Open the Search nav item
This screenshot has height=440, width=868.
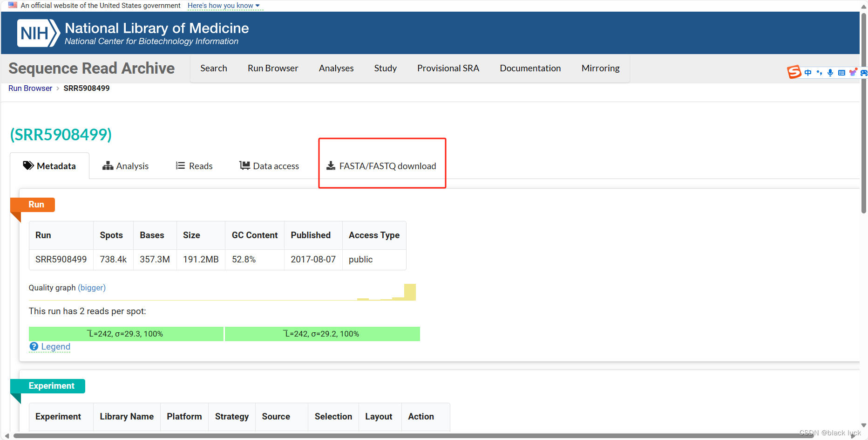214,68
